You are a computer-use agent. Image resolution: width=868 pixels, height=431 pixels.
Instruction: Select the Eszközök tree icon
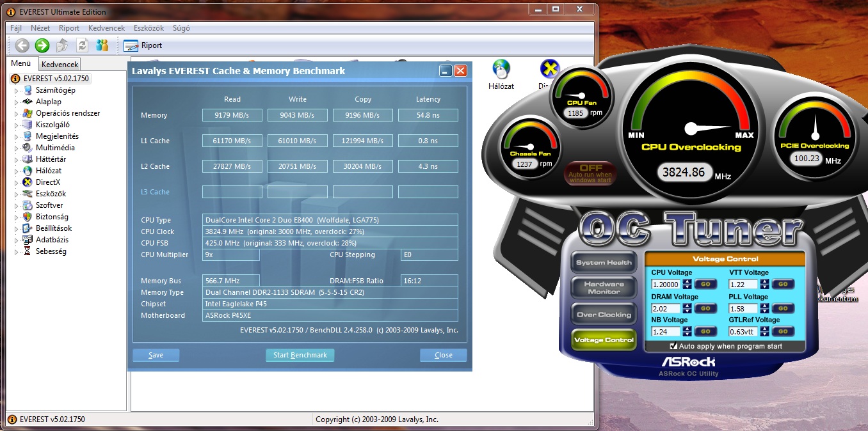point(28,194)
